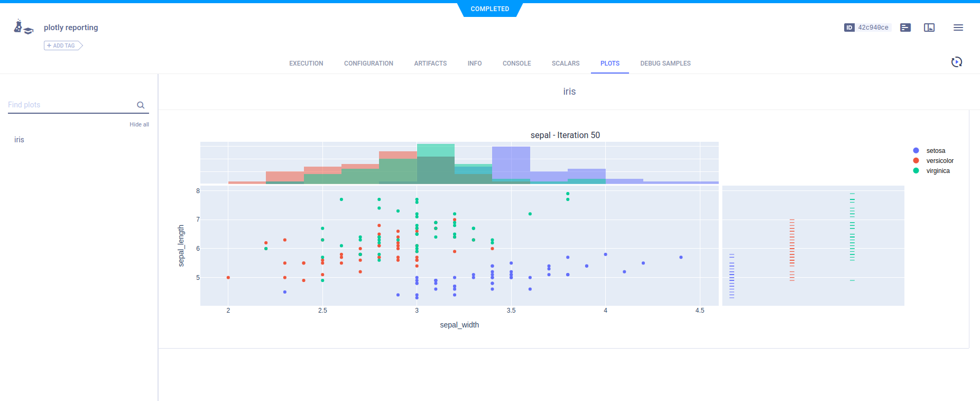
Task: Click the green virginica legend color dot
Action: pos(916,171)
